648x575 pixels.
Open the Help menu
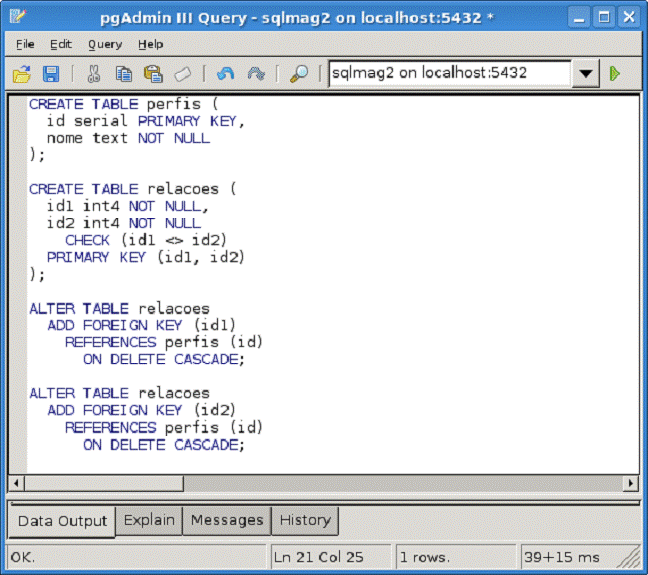point(151,44)
